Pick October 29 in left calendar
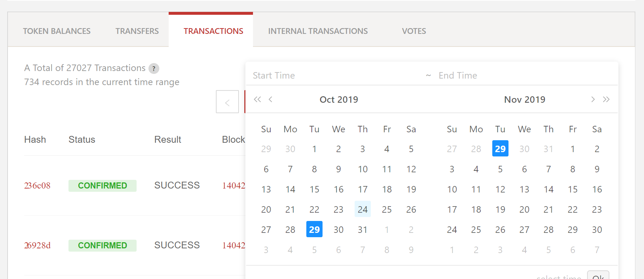The height and width of the screenshot is (279, 644). point(314,230)
